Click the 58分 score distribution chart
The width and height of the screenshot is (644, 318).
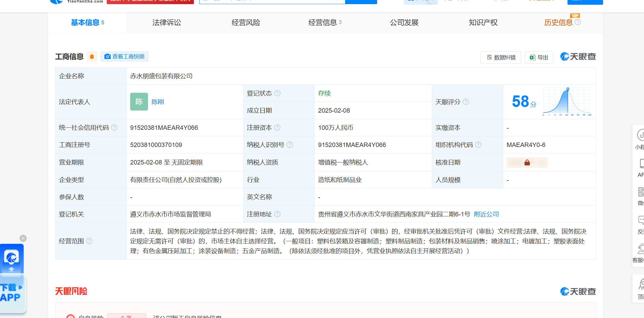click(x=567, y=102)
